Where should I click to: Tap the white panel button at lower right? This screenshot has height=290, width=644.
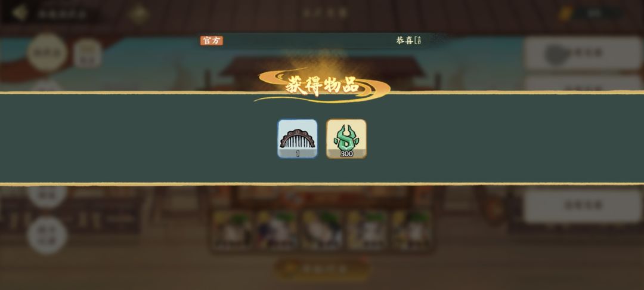coord(583,205)
